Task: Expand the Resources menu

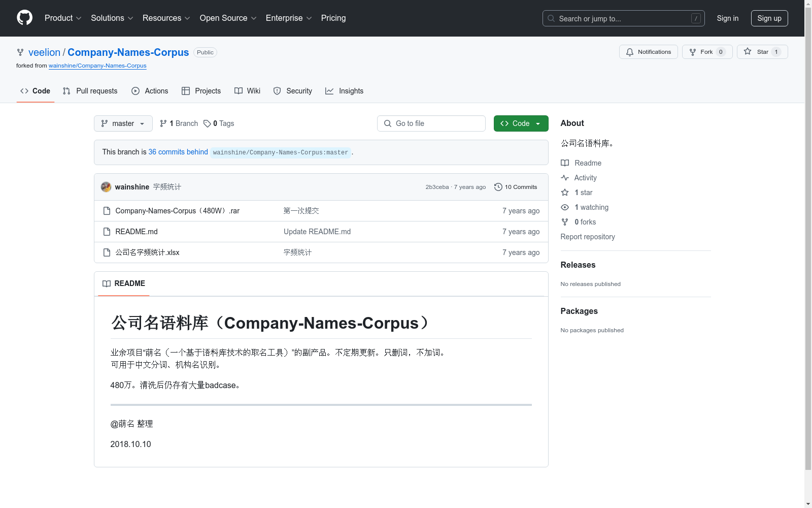Action: pos(166,18)
